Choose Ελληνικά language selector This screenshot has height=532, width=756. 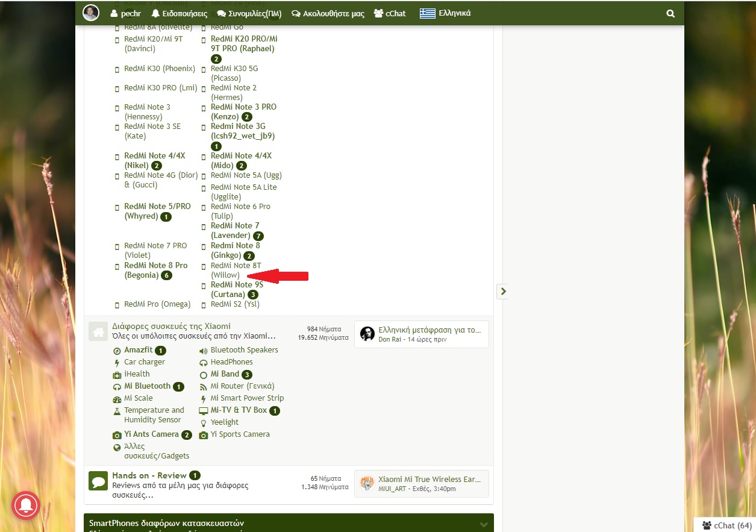(455, 13)
